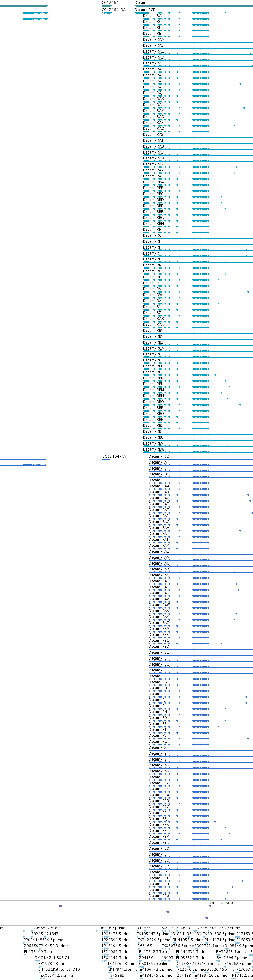Click the DMG1A2_1.B08.C1 label
253x980 pixels.
52,957
